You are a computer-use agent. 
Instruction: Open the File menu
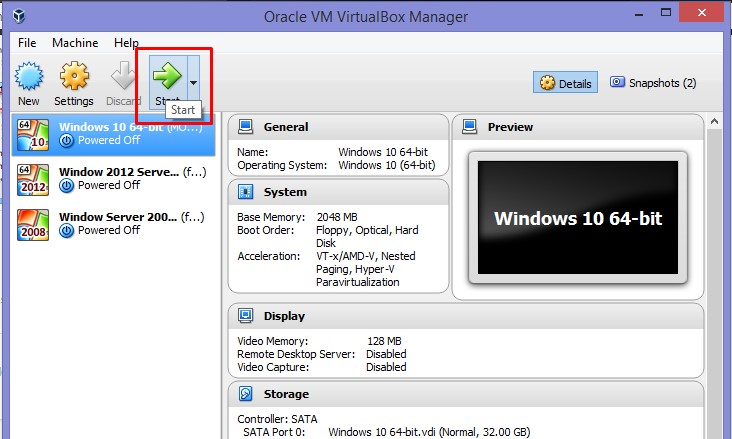27,43
